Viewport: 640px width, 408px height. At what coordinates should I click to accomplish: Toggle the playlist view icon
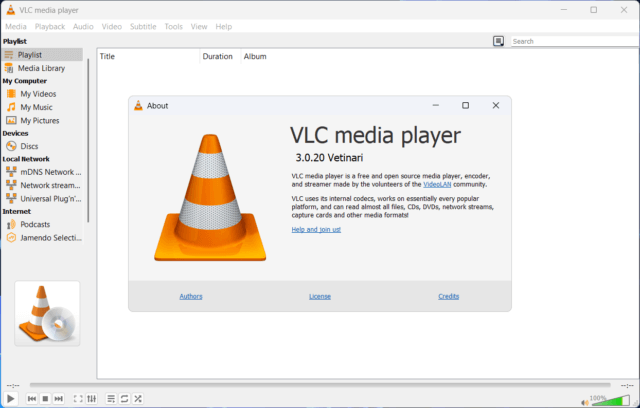(x=111, y=399)
